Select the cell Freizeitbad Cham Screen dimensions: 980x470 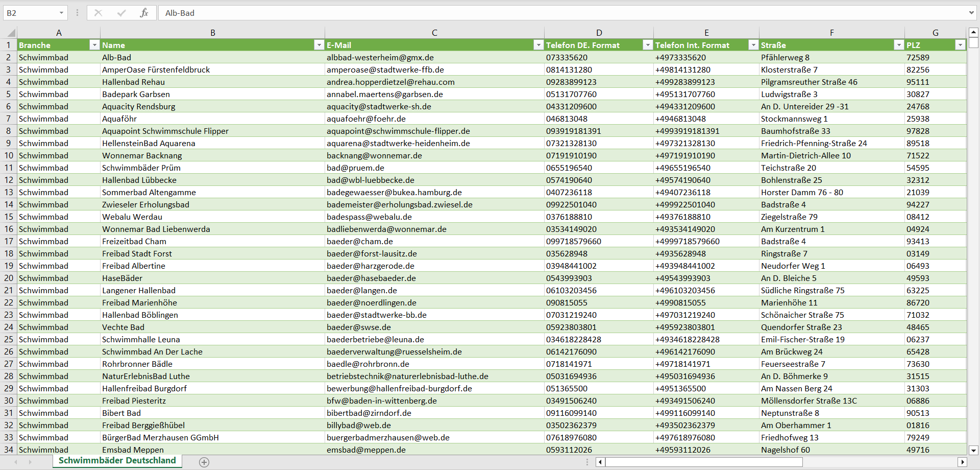click(213, 241)
